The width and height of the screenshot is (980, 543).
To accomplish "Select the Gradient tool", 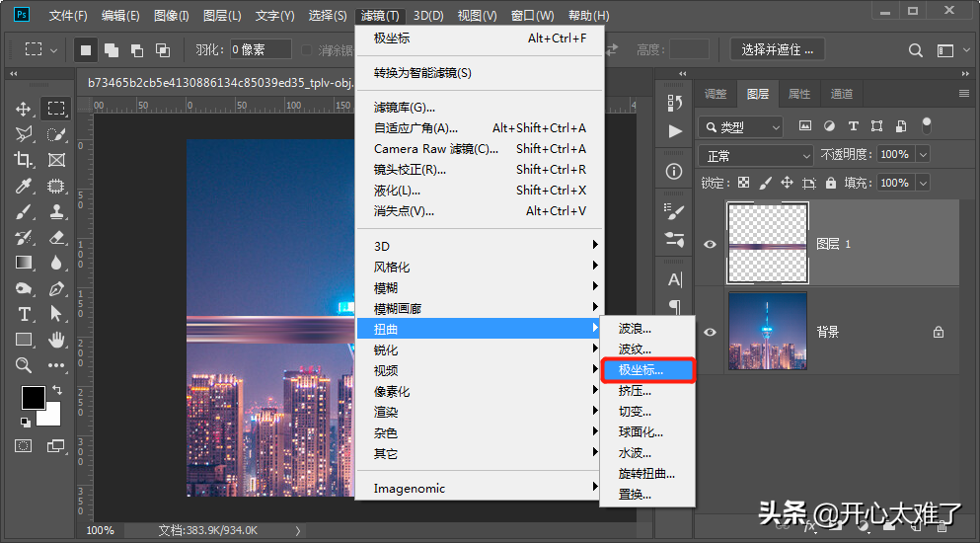I will [24, 263].
